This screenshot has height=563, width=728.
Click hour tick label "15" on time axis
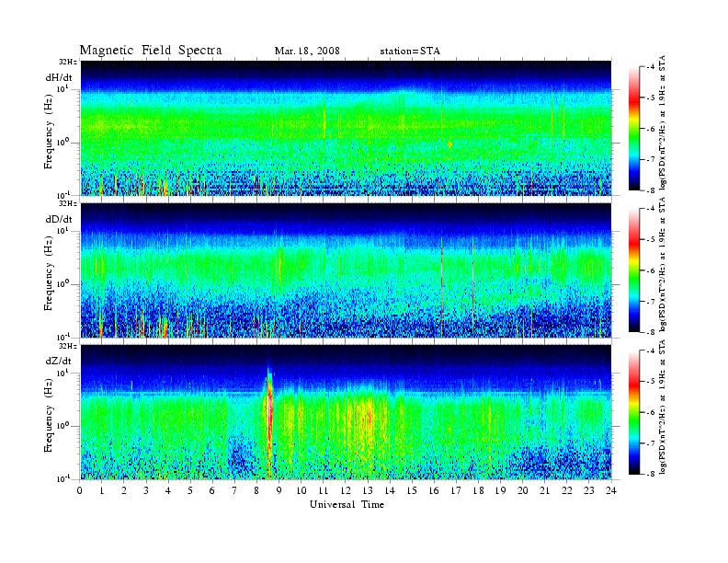412,490
